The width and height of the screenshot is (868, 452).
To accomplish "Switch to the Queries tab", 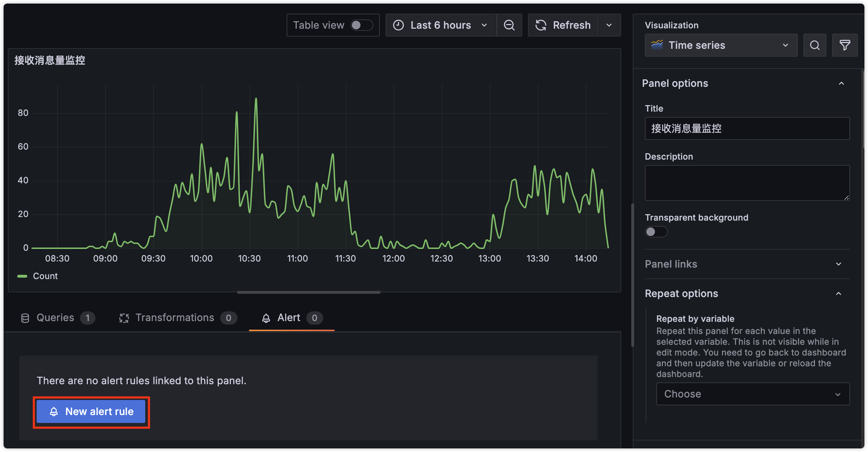I will point(56,318).
